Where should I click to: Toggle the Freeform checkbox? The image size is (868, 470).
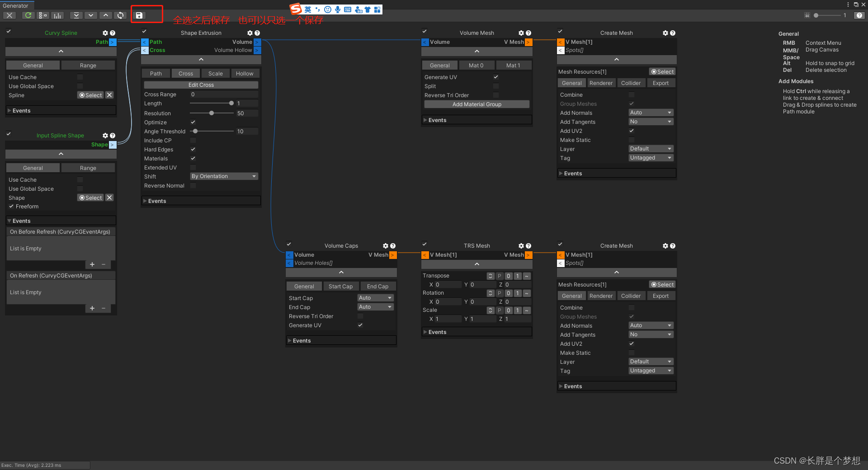[11, 206]
